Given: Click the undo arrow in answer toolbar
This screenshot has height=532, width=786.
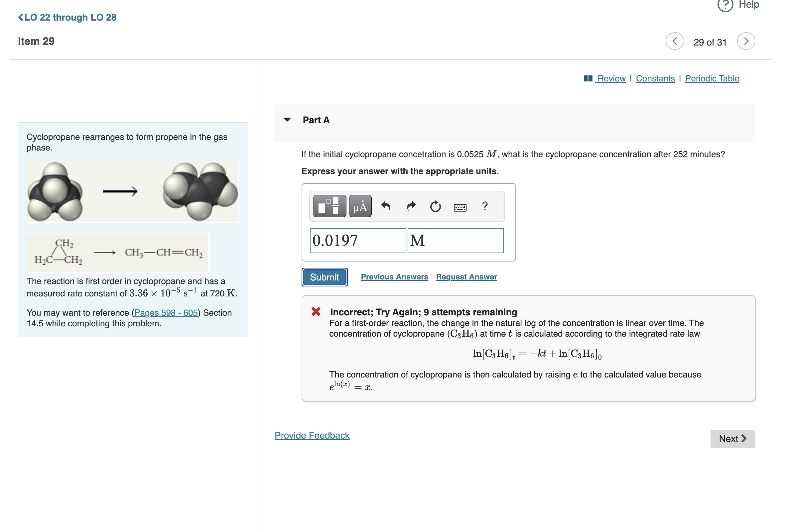Looking at the screenshot, I should [x=386, y=206].
